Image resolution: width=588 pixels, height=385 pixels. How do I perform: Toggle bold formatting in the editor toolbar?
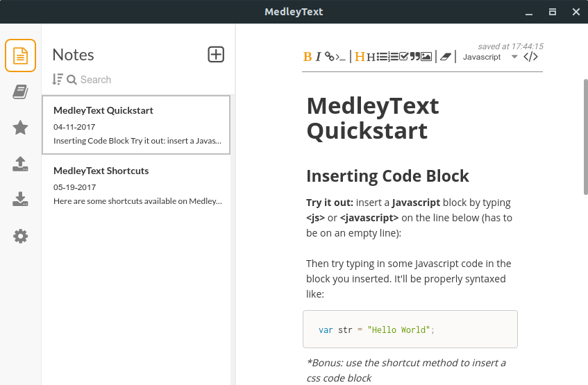pos(307,57)
